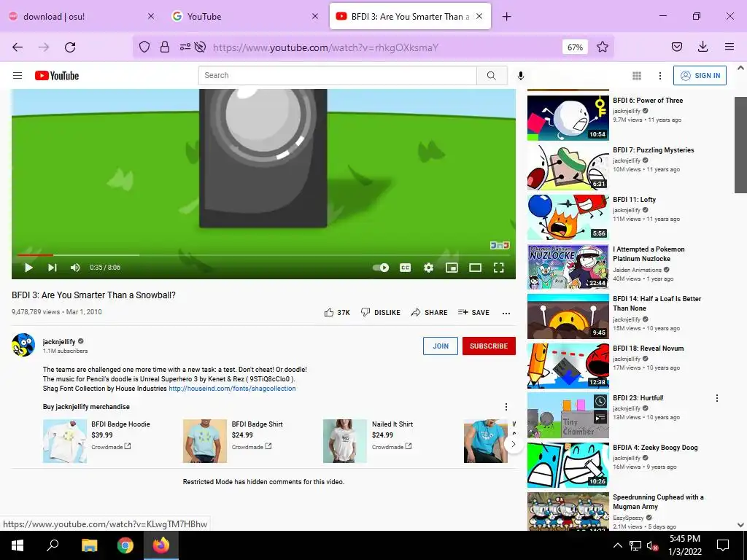Go to YouTube home via logo

(57, 76)
